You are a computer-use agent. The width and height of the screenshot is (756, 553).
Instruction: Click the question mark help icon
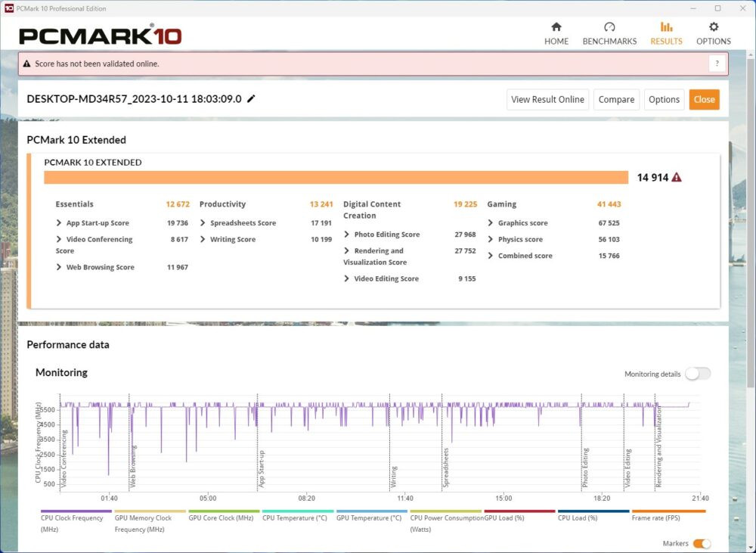717,64
